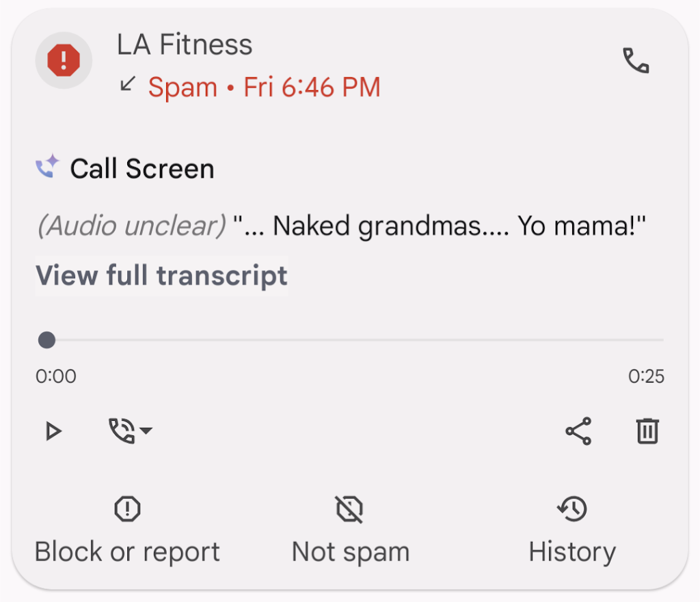Click the Spam Fri 6:46 PM label
The height and width of the screenshot is (602, 700).
pyautogui.click(x=264, y=87)
